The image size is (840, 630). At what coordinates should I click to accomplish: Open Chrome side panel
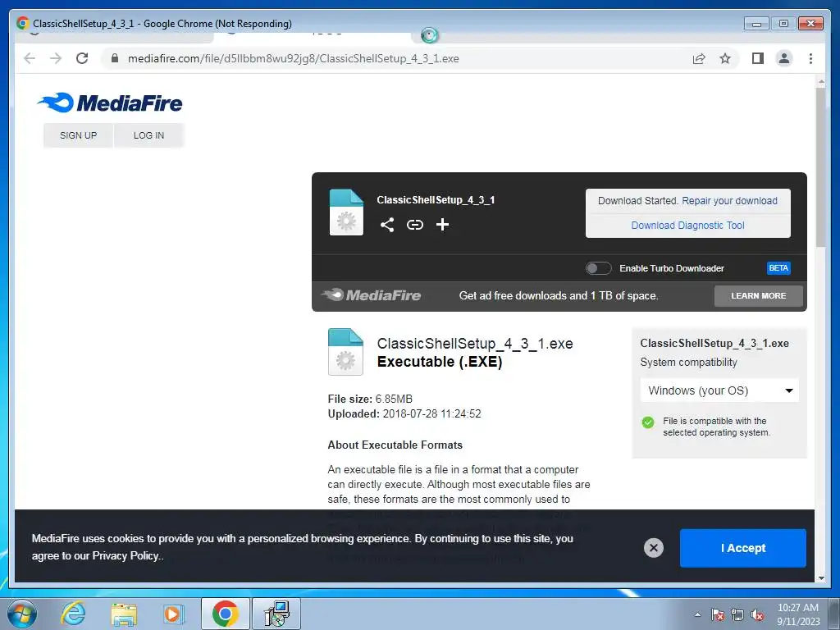pos(757,58)
